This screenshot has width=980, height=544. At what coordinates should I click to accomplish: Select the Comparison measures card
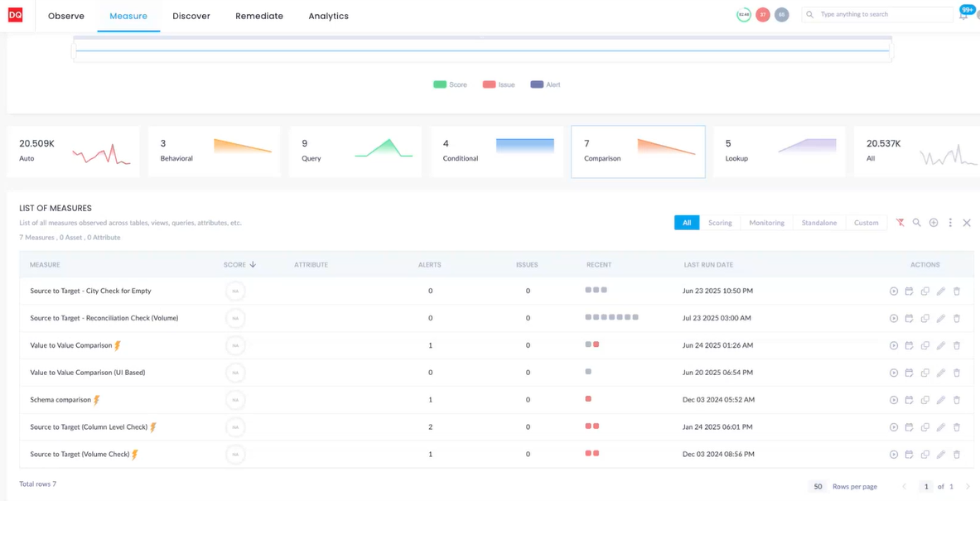(638, 152)
